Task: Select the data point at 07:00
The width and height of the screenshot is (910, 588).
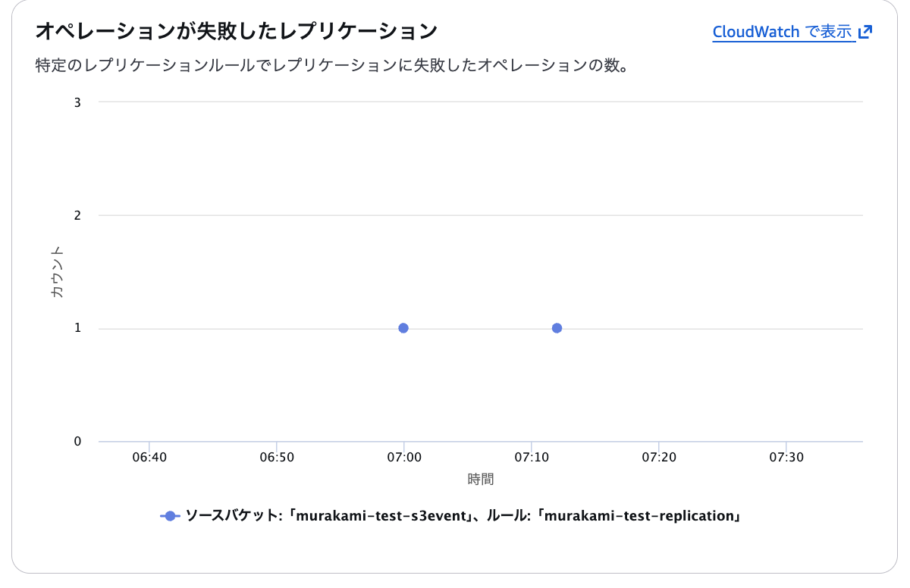Action: [403, 328]
